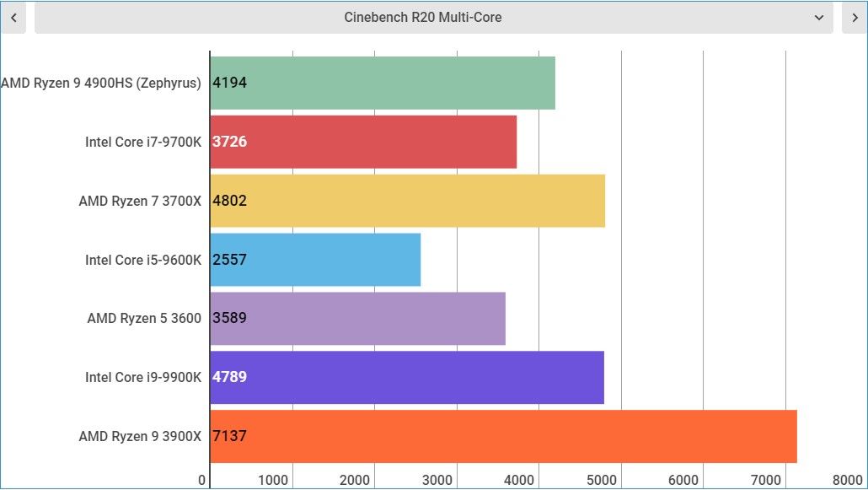Click the AMD Ryzen 9 3900X label
Viewport: 868px width, 490px height.
(x=140, y=436)
